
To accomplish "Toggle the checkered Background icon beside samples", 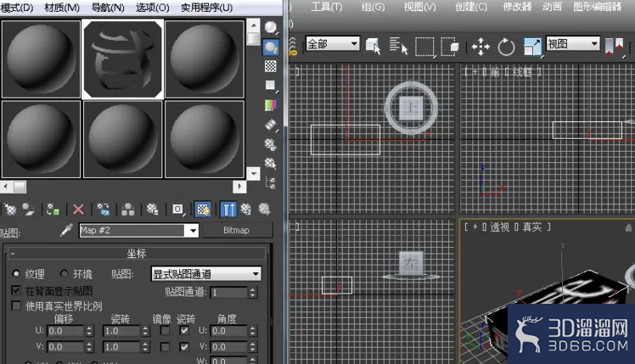I will coord(270,66).
